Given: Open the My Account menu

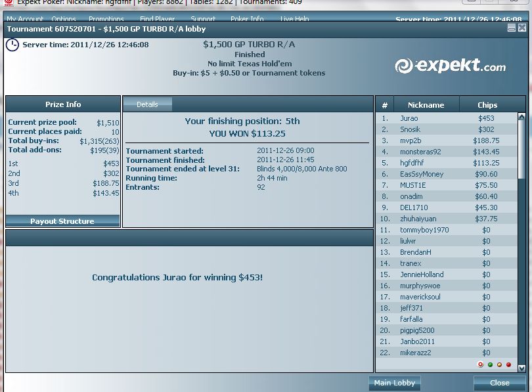Looking at the screenshot, I should 25,19.
